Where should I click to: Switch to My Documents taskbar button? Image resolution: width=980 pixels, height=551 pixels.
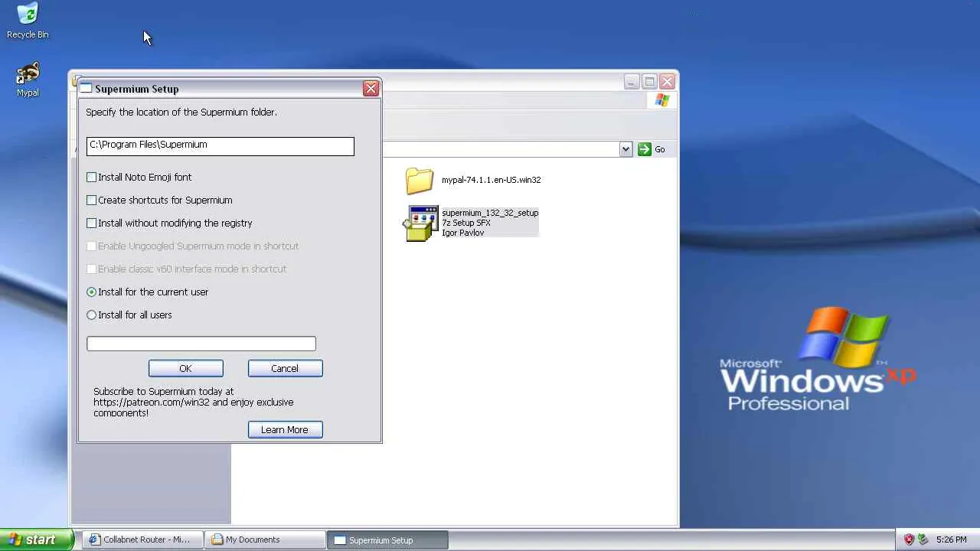[265, 540]
